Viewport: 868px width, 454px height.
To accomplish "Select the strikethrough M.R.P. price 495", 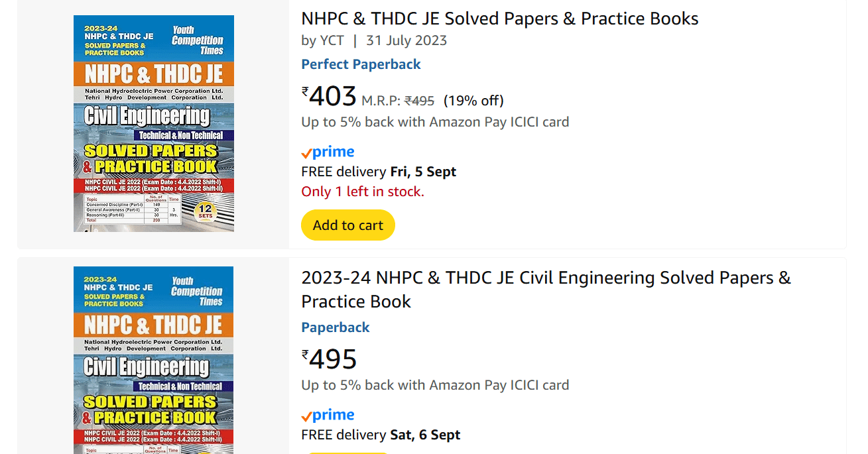I will 420,100.
